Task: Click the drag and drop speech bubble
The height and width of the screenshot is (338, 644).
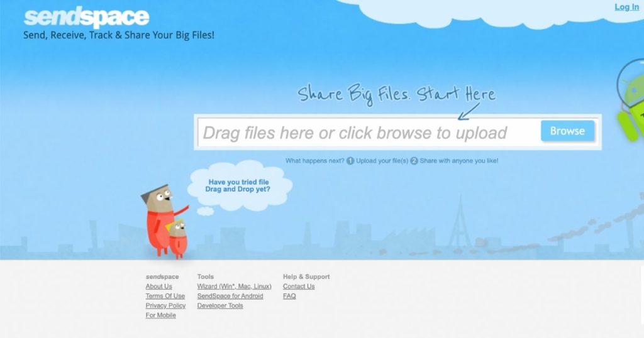Action: tap(238, 186)
